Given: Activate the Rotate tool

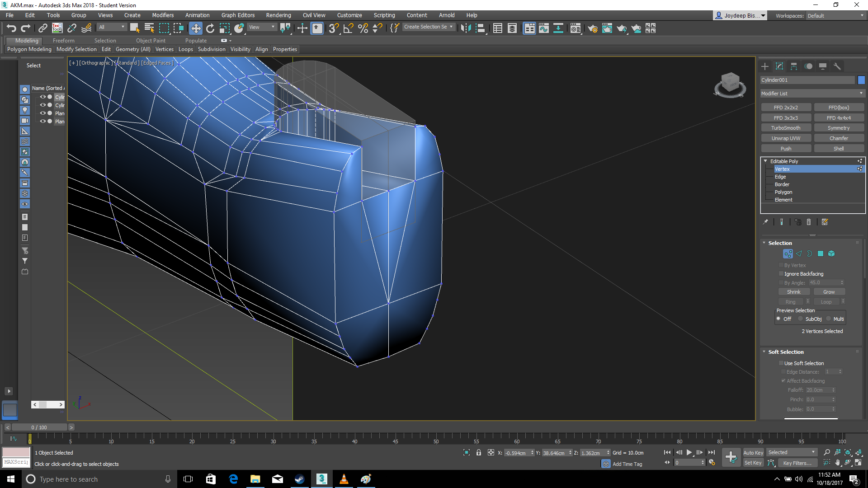Looking at the screenshot, I should click(x=210, y=28).
